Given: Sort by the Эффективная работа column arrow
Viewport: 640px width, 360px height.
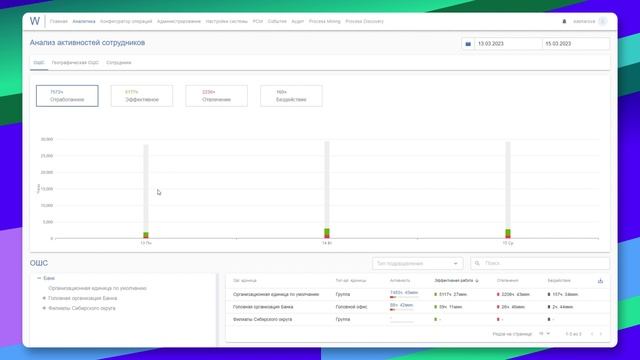Looking at the screenshot, I should [x=477, y=281].
